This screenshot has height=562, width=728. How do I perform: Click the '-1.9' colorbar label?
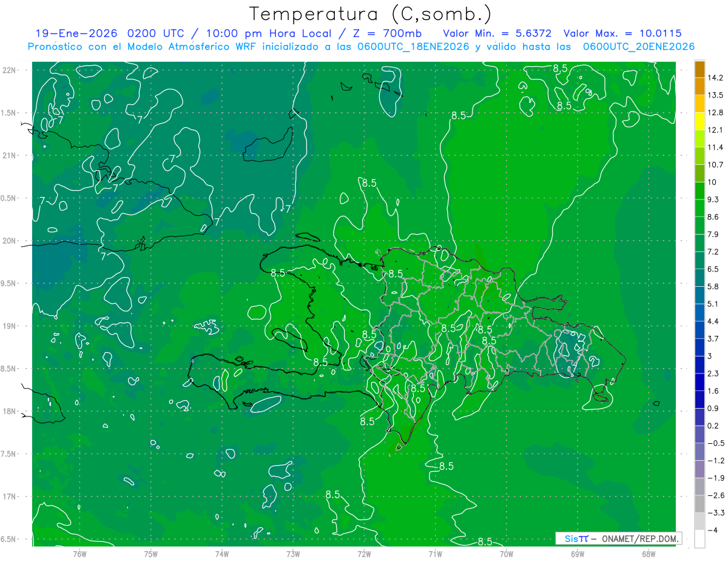(x=715, y=478)
